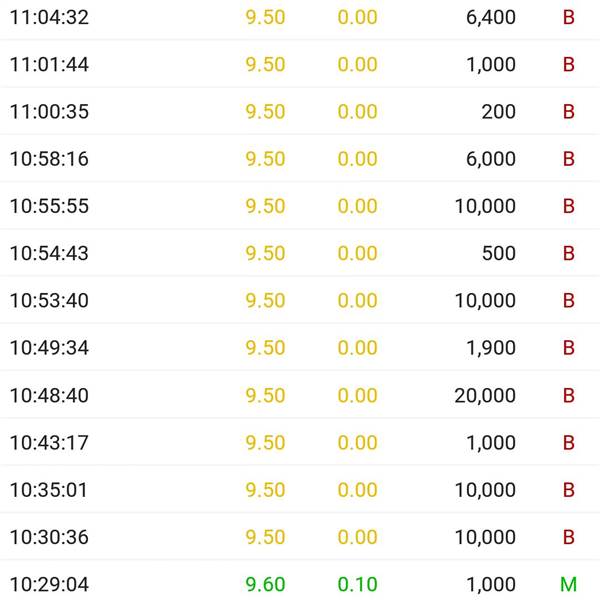Select the 200 volume entry at 11:00:35

[499, 112]
